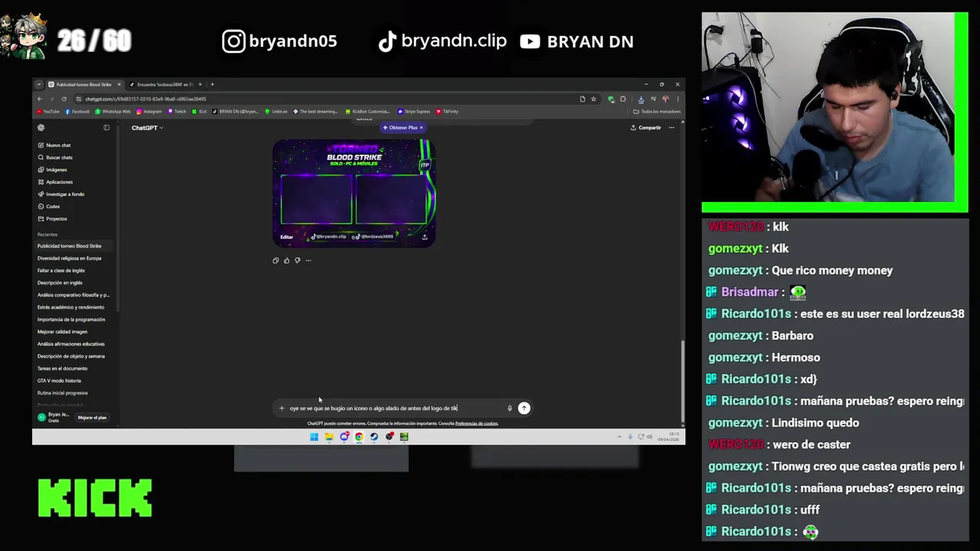Open the conversation three-dot options menu

671,128
